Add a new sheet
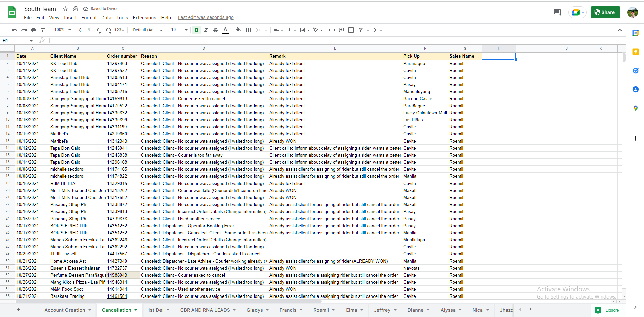Image resolution: width=644 pixels, height=317 pixels. pos(18,310)
